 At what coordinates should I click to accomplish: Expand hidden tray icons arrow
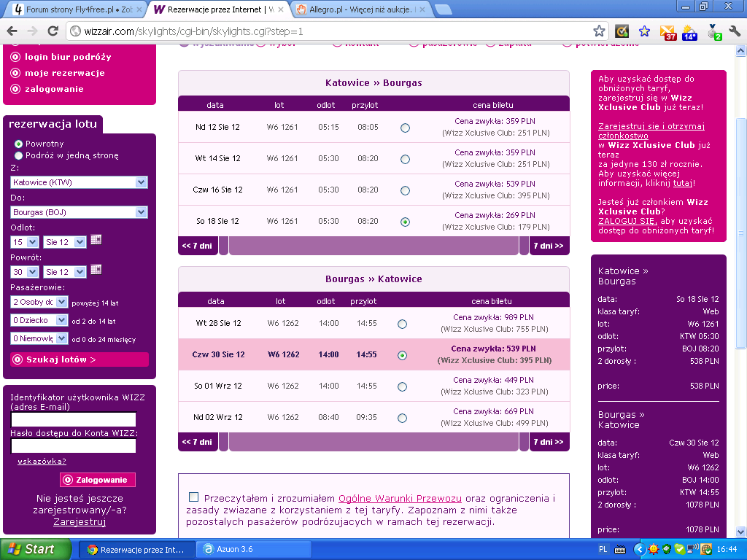pyautogui.click(x=639, y=549)
